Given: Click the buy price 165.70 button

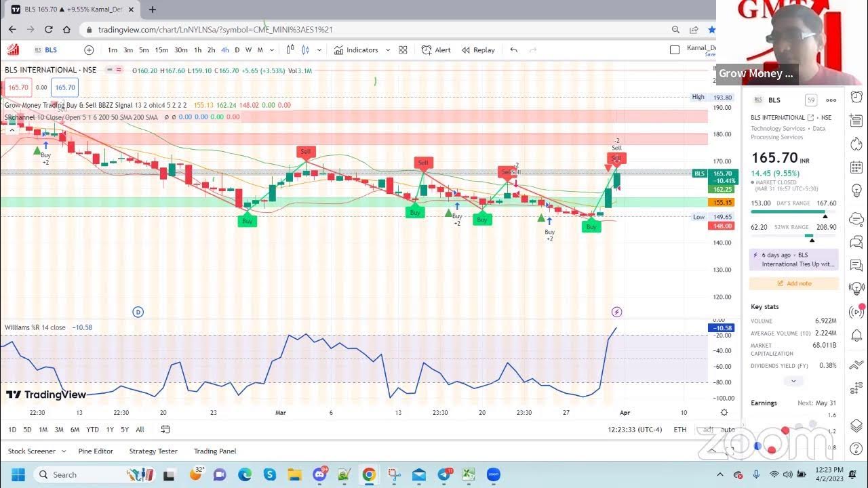Looking at the screenshot, I should click(x=64, y=87).
